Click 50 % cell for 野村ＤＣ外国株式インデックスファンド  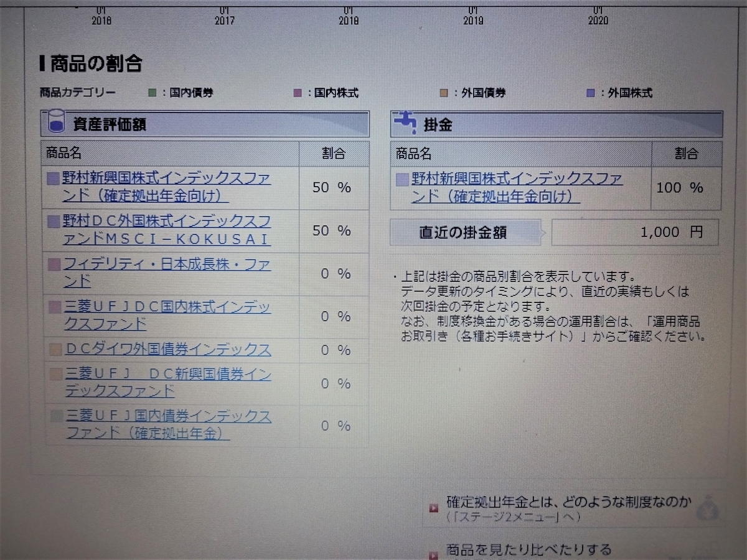(333, 230)
